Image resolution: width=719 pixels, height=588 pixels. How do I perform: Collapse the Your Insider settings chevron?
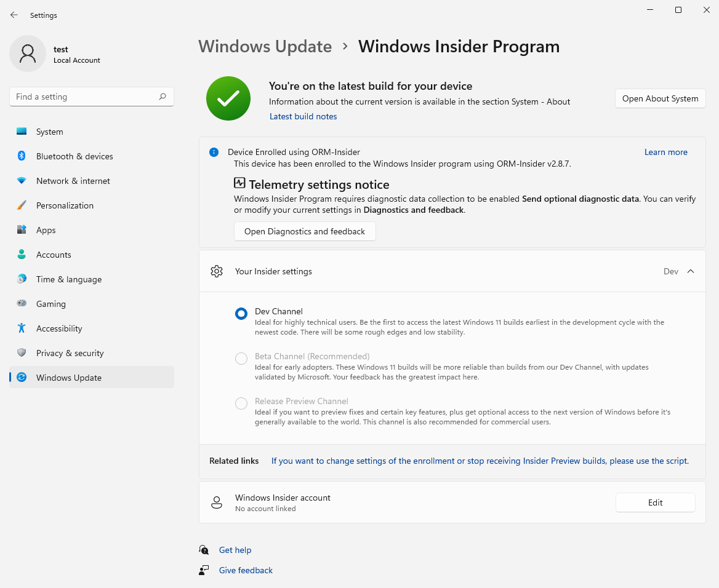tap(691, 271)
